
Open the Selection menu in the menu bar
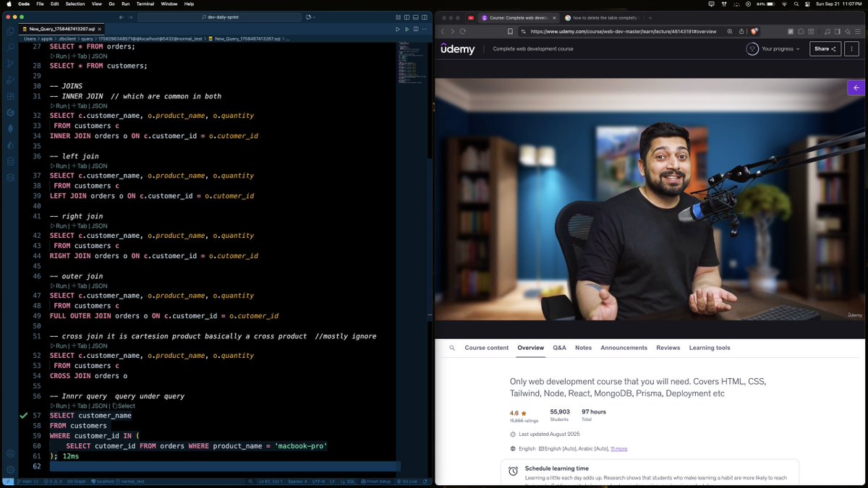click(75, 4)
